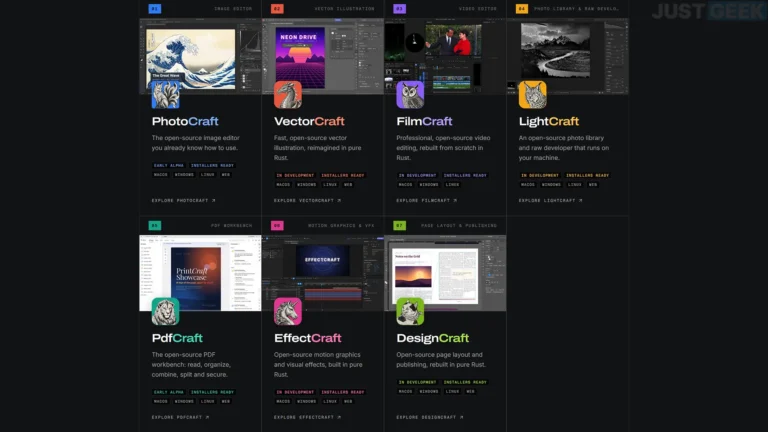Screen dimensions: 768x432
Task: Click LightCraft's In Development tag
Action: point(540,175)
